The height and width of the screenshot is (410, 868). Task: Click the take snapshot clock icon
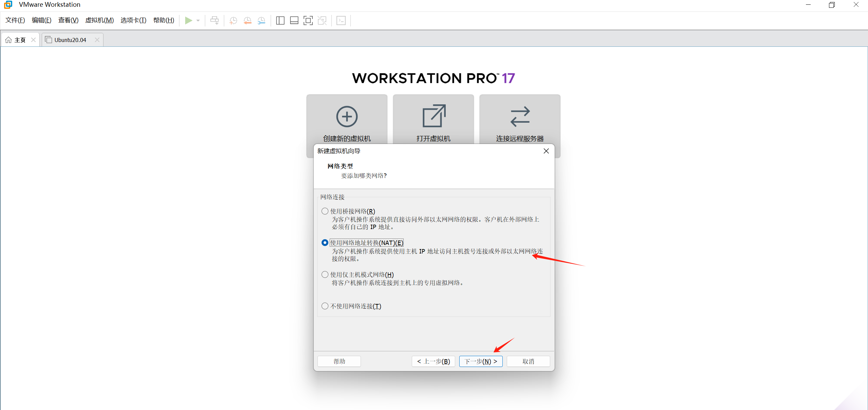click(233, 21)
